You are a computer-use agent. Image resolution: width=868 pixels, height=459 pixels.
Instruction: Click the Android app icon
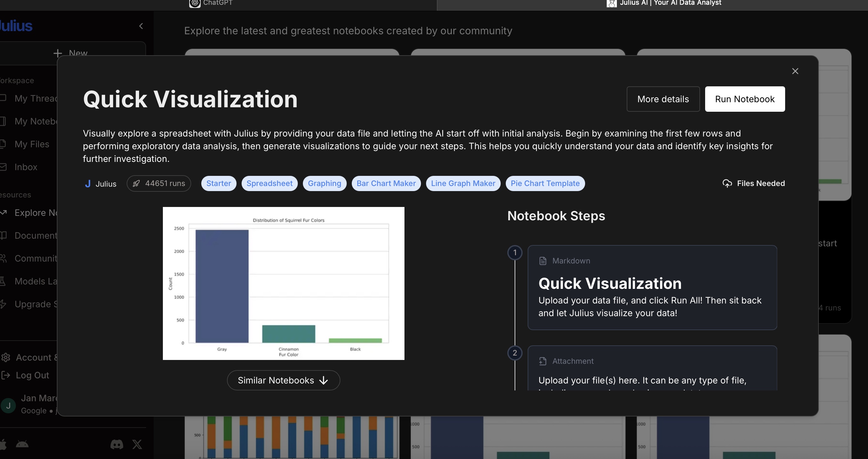22,444
